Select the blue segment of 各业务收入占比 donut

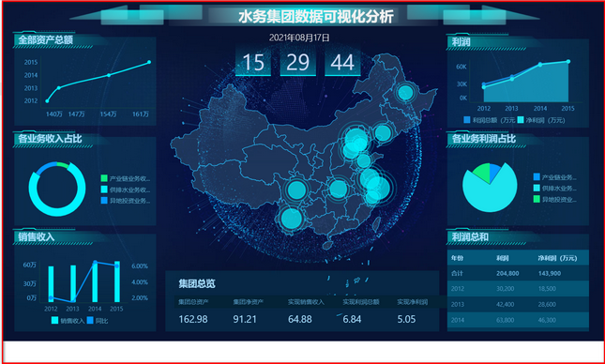click(47, 168)
